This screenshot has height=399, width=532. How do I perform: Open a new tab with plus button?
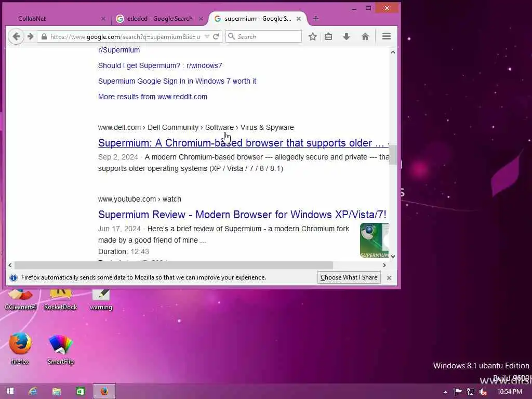tap(316, 19)
